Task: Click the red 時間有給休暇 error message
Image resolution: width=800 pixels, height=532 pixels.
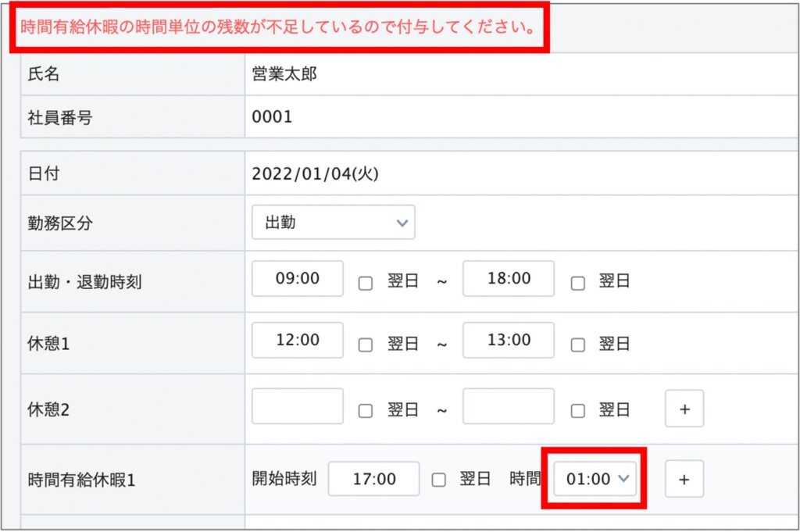Action: click(277, 28)
